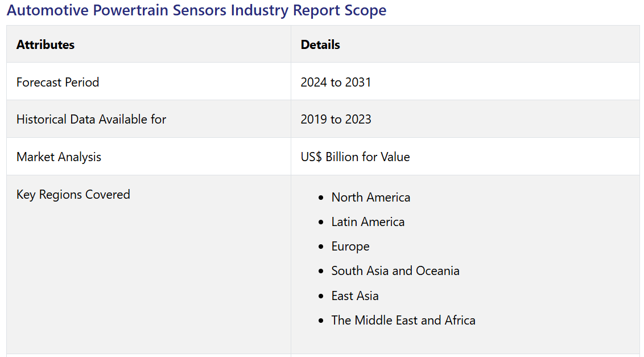Click the bullet point beside East Asia
This screenshot has width=644, height=357.
[321, 296]
